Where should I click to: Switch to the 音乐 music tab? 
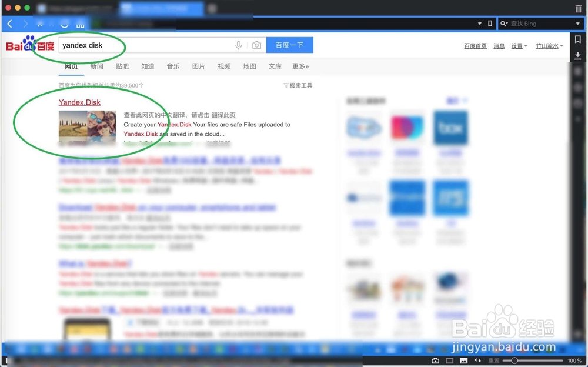173,66
